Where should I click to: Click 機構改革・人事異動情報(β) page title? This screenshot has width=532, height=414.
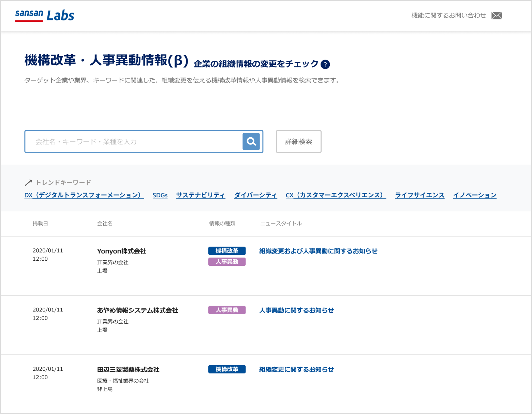click(x=106, y=60)
